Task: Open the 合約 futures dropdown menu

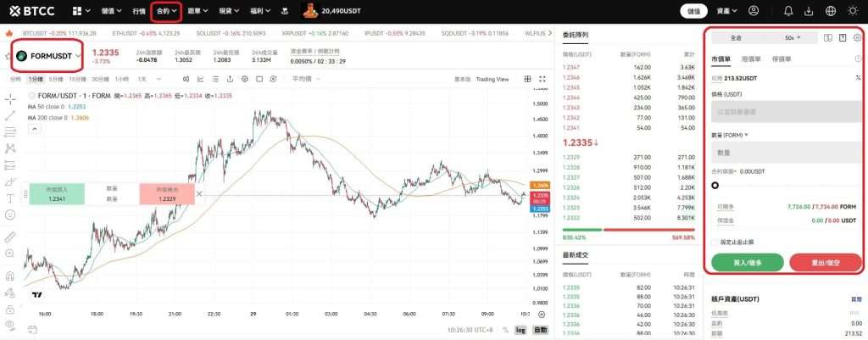Action: point(165,10)
